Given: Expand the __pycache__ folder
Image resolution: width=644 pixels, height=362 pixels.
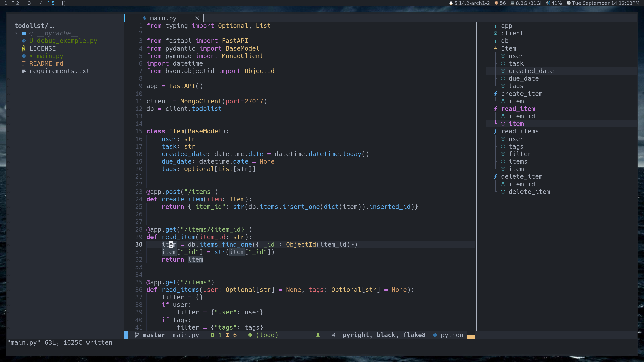Looking at the screenshot, I should (16, 33).
